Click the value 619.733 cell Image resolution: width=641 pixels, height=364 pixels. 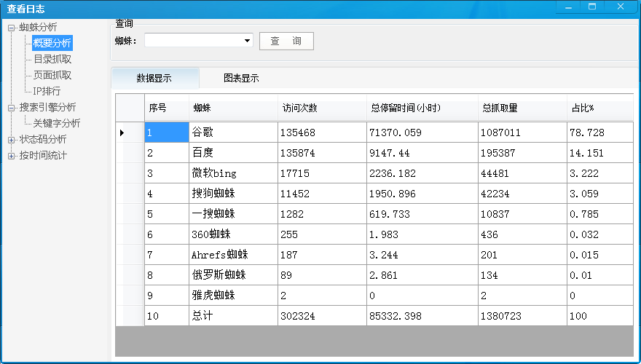(422, 213)
